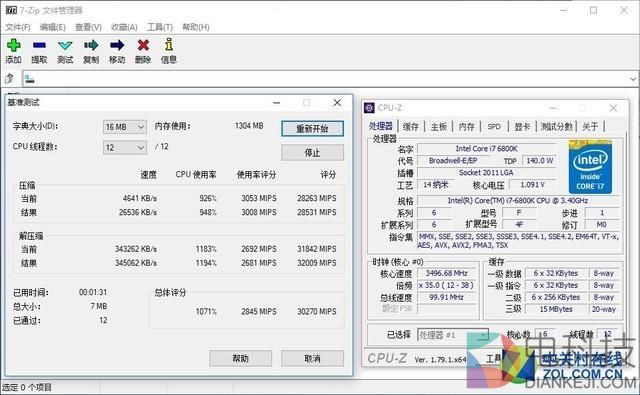Click the 重新开始 restart button

point(312,129)
